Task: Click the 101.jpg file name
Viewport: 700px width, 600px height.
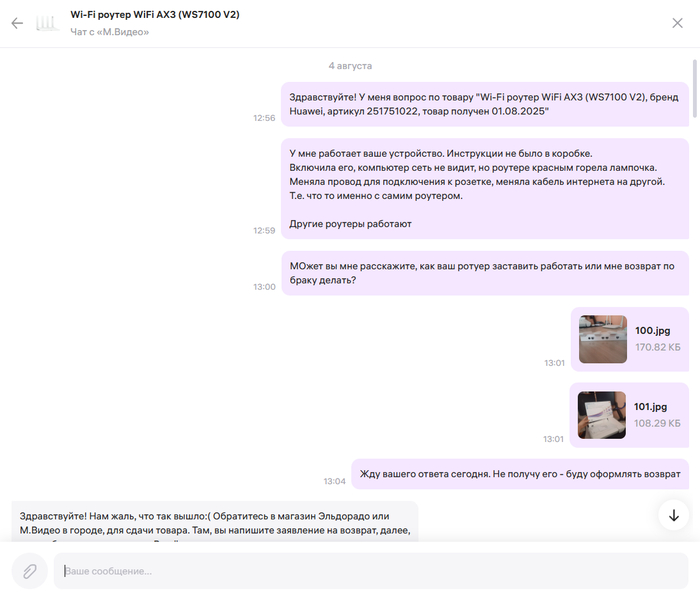Action: pos(650,406)
